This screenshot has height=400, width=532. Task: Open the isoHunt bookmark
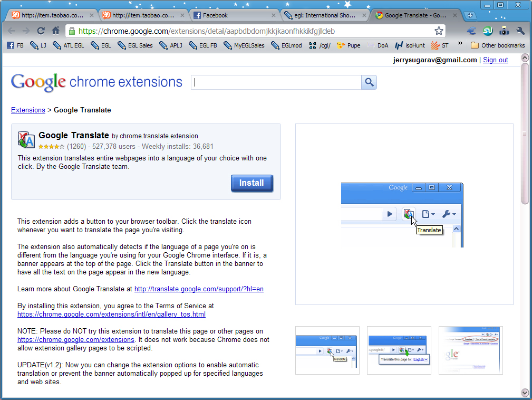coord(410,45)
